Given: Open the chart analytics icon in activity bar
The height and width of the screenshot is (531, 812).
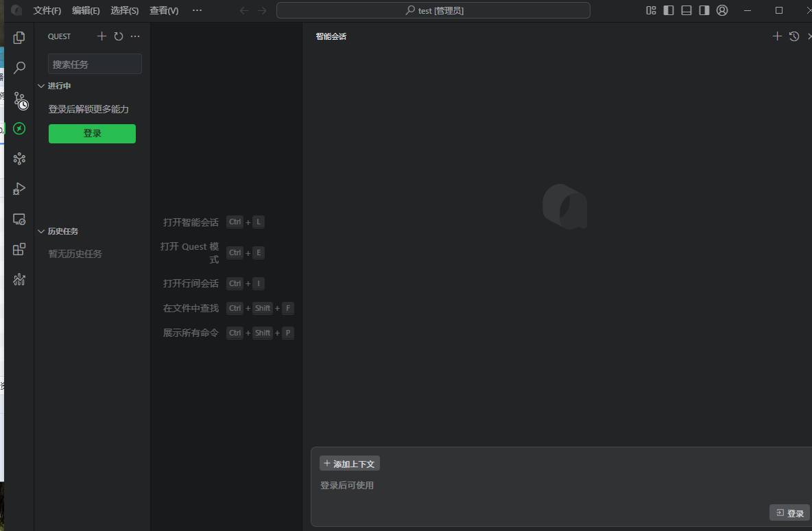Looking at the screenshot, I should coord(19,280).
